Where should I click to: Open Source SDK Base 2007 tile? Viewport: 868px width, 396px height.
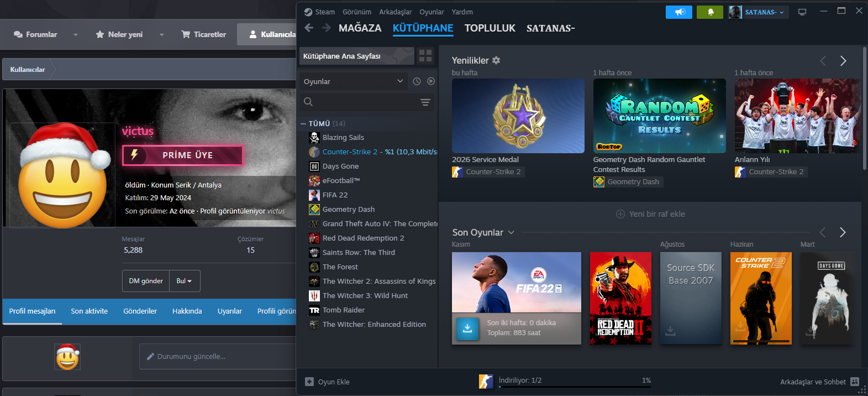pos(691,298)
